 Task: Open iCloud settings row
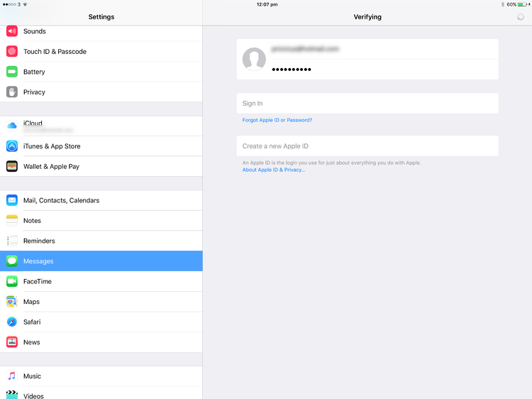101,126
